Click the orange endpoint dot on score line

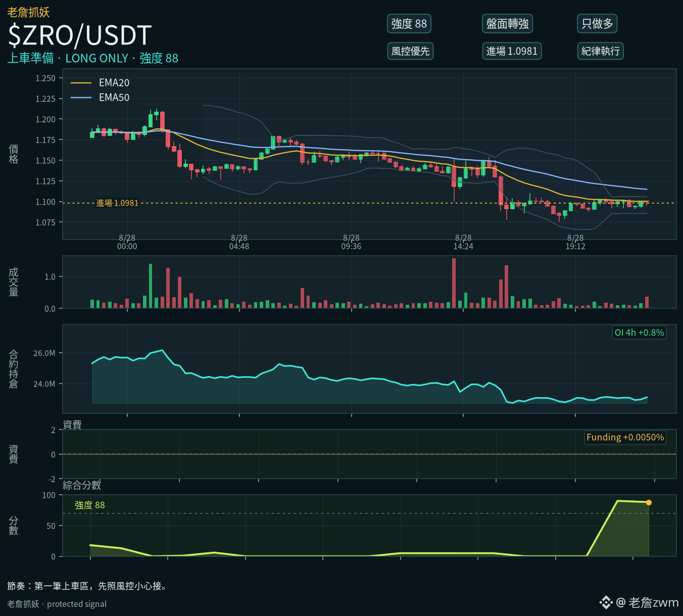click(649, 502)
